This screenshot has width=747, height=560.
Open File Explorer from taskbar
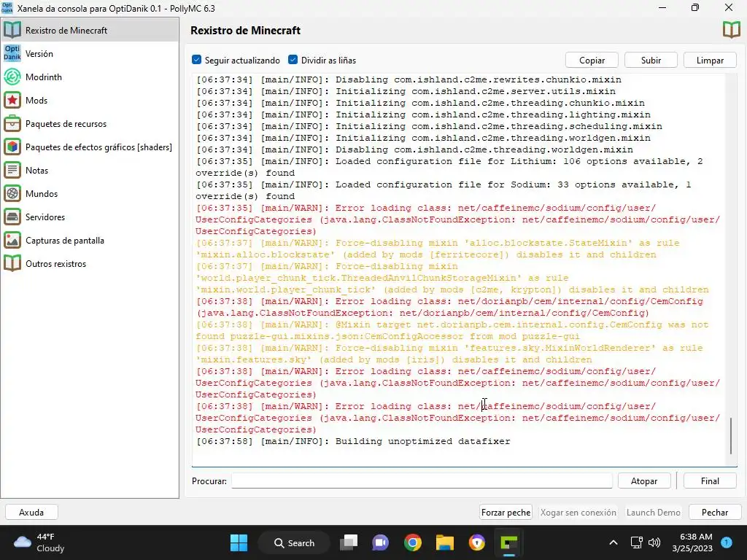[444, 542]
